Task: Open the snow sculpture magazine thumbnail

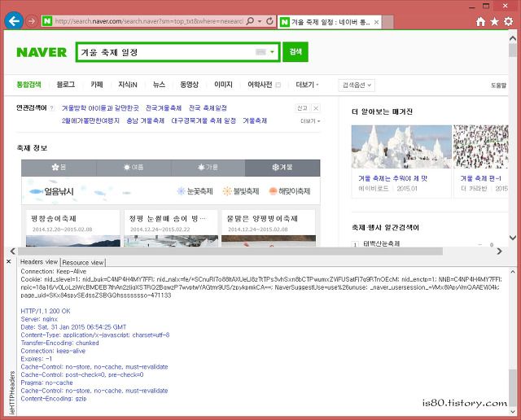Action: [401, 147]
